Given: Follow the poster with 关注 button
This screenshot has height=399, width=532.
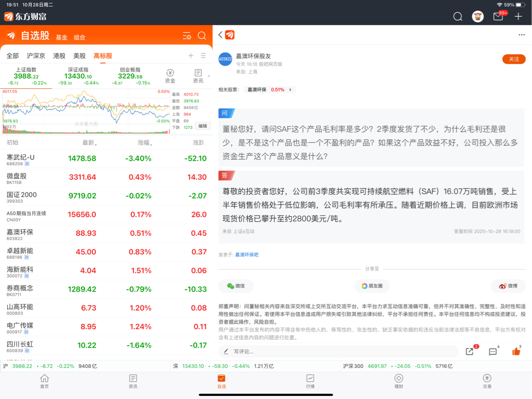Looking at the screenshot, I should pos(514,59).
